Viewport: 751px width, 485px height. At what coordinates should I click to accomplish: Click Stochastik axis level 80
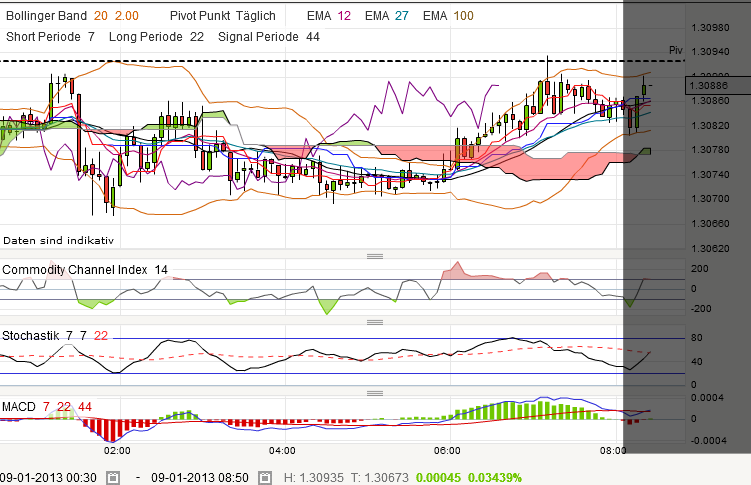[696, 338]
